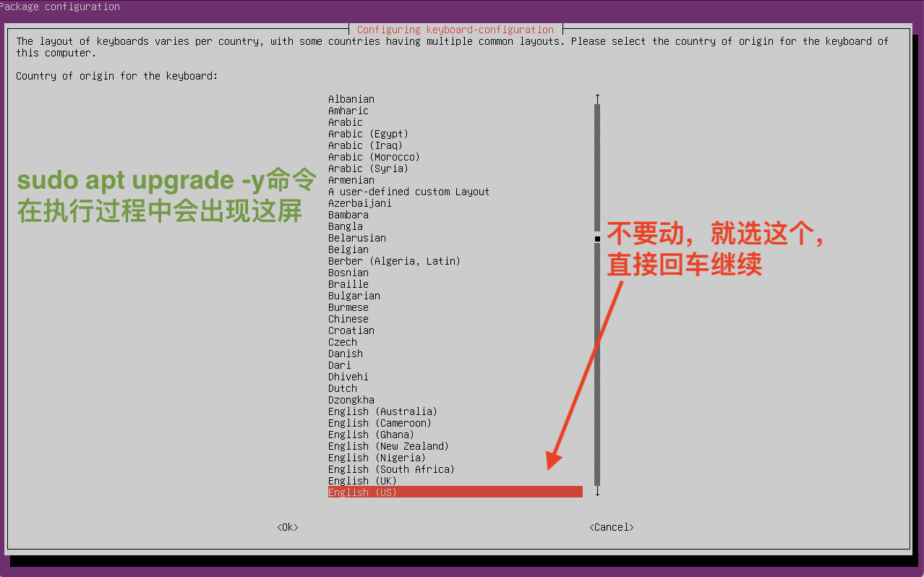Pick Berber (Algeria, Latin) entry

[395, 261]
